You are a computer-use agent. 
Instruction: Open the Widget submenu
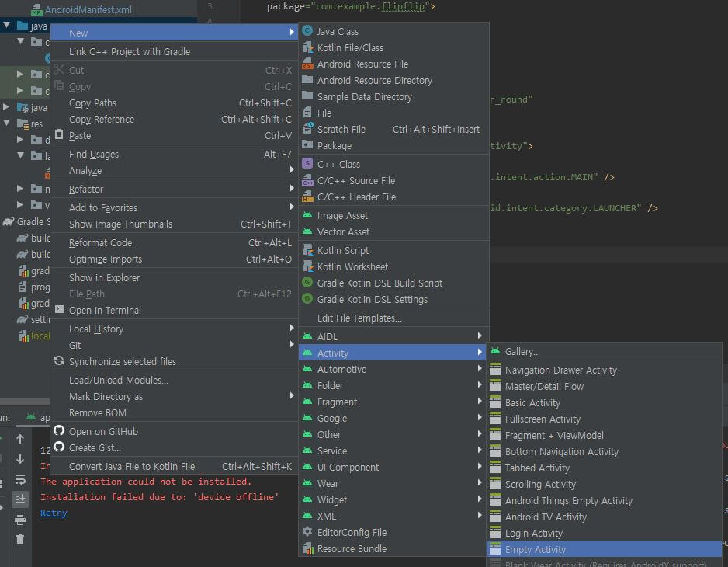pos(393,499)
